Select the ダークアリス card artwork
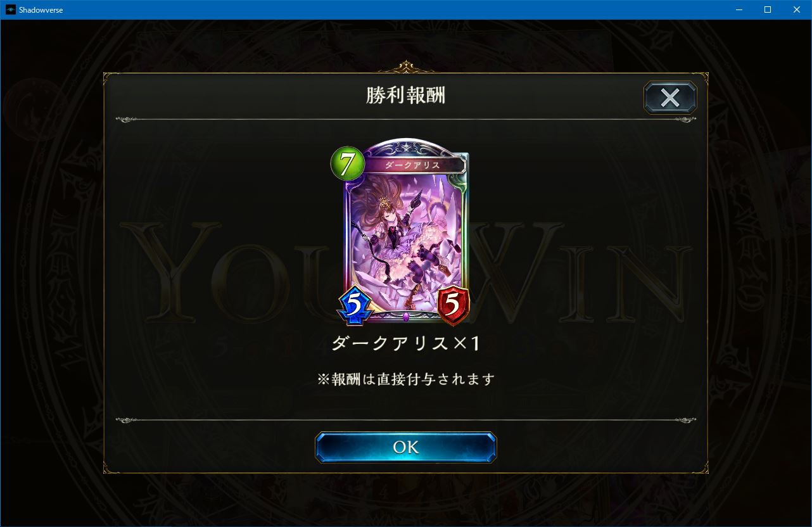Screen dimensions: 812x527 (406, 234)
